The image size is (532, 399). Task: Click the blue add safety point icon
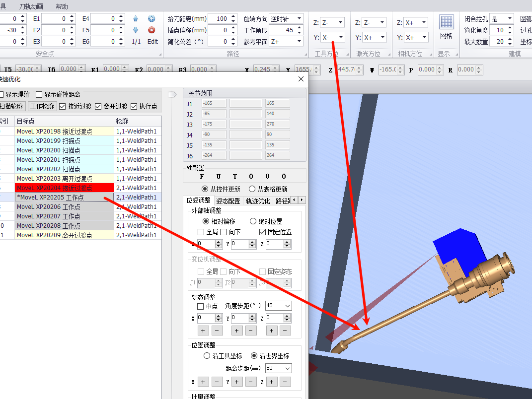[152, 19]
